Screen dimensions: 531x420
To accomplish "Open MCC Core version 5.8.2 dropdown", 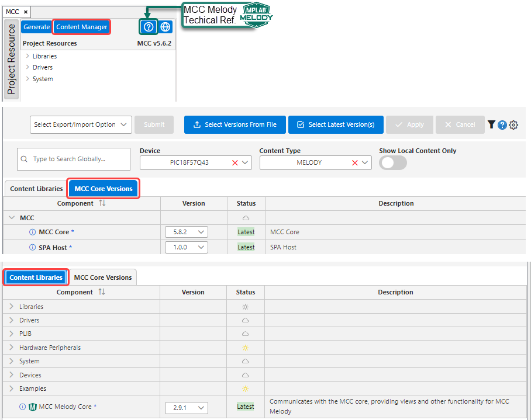I will (187, 232).
